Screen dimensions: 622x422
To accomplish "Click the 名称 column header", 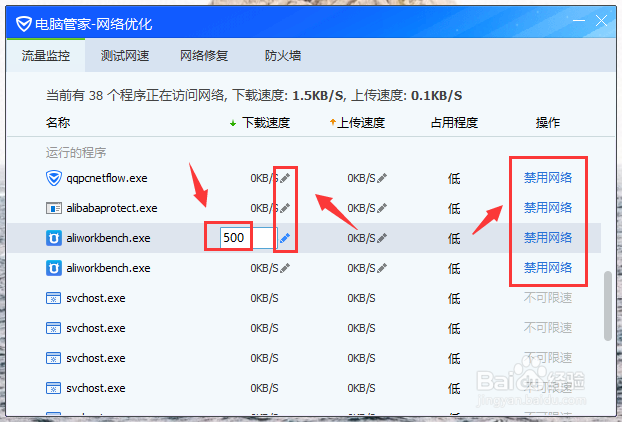I will (x=58, y=123).
